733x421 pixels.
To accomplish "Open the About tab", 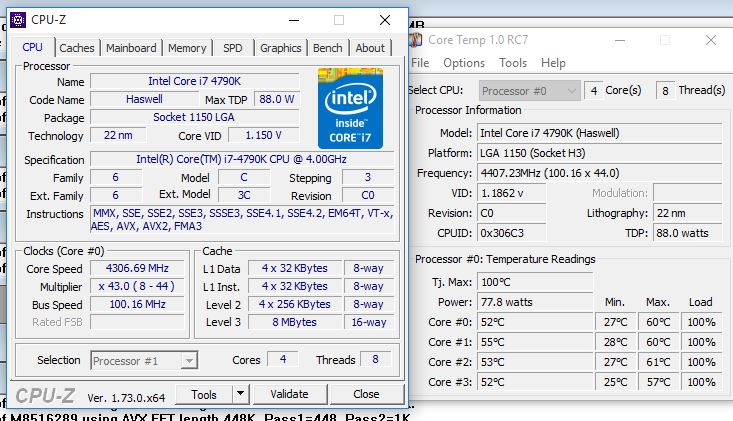I will tap(370, 48).
